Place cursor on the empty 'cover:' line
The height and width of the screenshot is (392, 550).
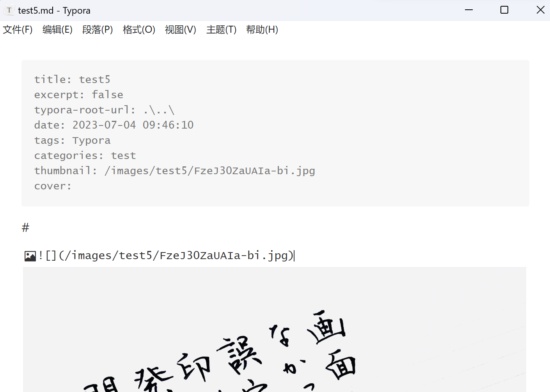click(x=53, y=186)
